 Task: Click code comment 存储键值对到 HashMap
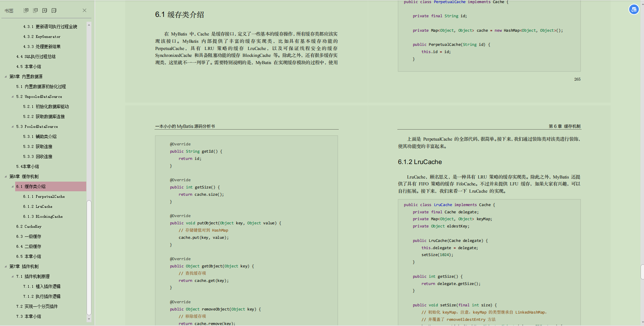[x=203, y=230]
